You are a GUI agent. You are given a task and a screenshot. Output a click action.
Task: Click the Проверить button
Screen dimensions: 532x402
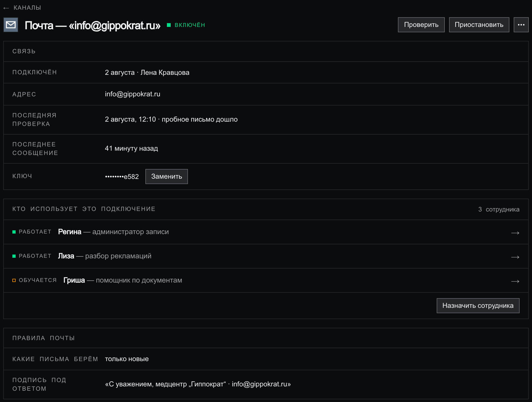[x=421, y=25]
